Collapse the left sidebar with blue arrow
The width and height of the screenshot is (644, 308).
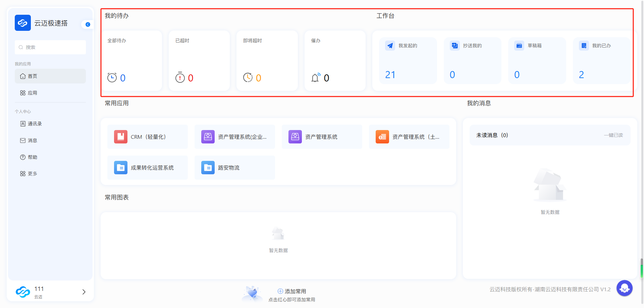click(x=88, y=24)
